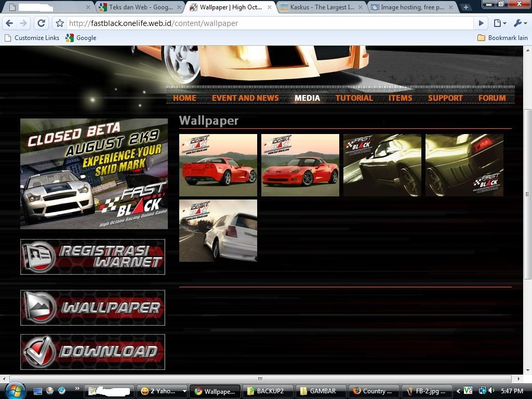Open a new browser tab
Image resolution: width=532 pixels, height=399 pixels.
pyautogui.click(x=466, y=7)
